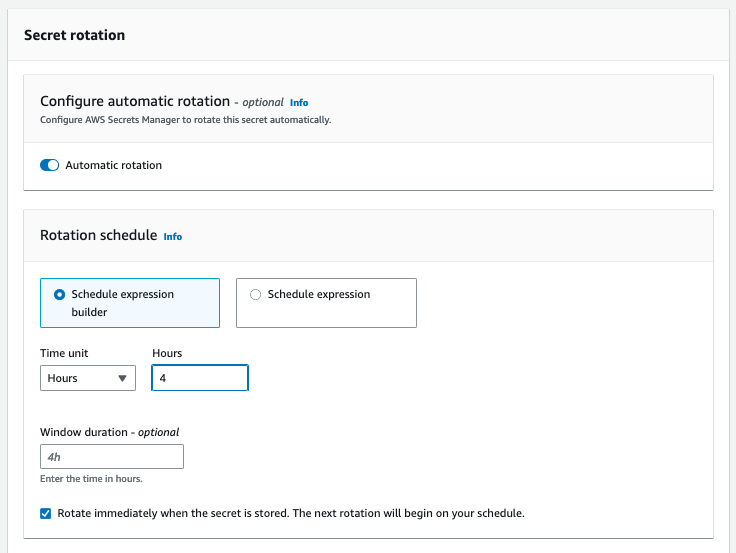736x553 pixels.
Task: Click 'Enter the time in hours.' hint
Action: pos(91,479)
